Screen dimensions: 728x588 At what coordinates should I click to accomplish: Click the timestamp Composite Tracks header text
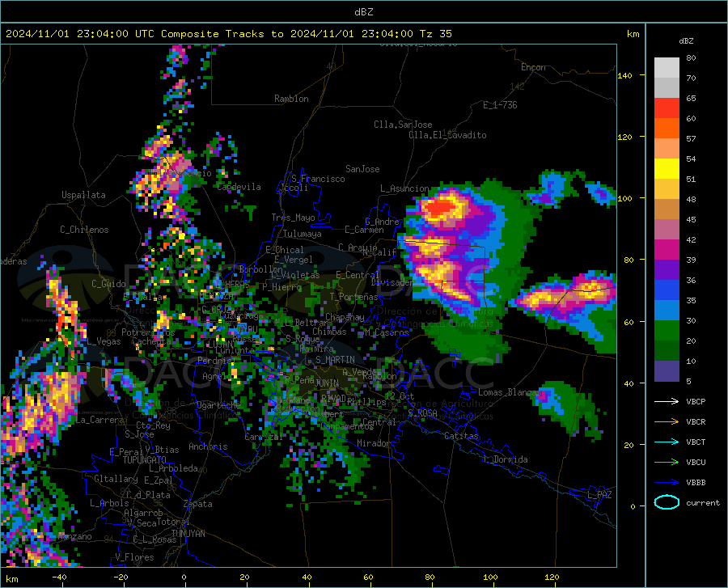(x=228, y=34)
